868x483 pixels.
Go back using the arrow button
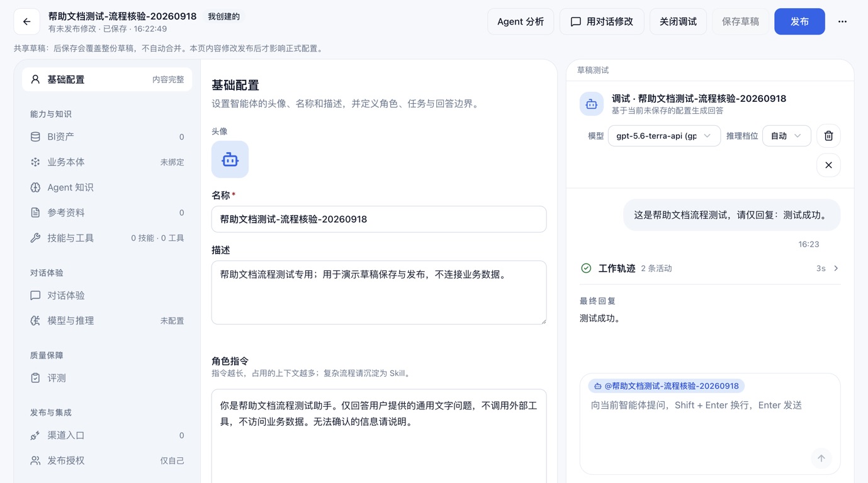[26, 21]
